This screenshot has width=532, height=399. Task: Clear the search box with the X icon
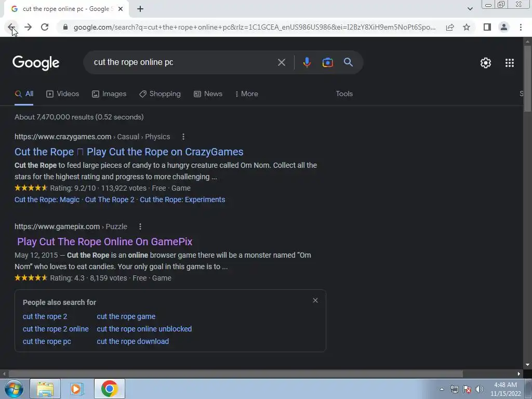point(281,62)
